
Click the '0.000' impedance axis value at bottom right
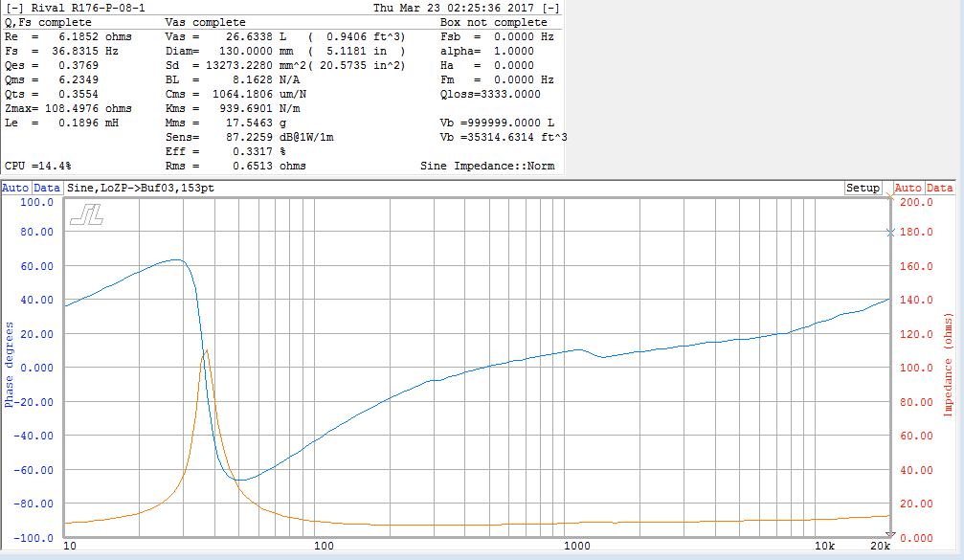tap(916, 538)
